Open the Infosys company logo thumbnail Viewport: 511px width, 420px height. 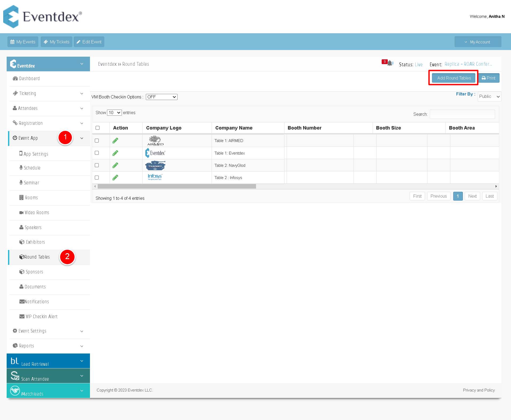tap(155, 177)
